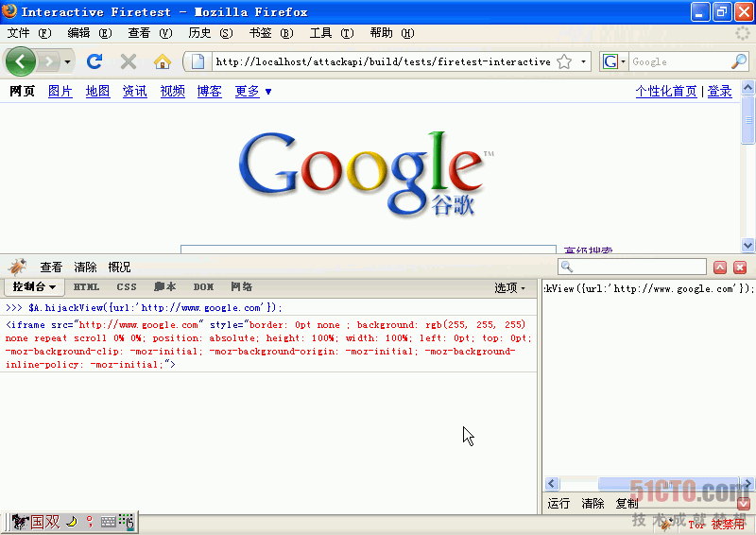The width and height of the screenshot is (756, 535).
Task: Toggle the IME punctuation icon
Action: pyautogui.click(x=90, y=522)
